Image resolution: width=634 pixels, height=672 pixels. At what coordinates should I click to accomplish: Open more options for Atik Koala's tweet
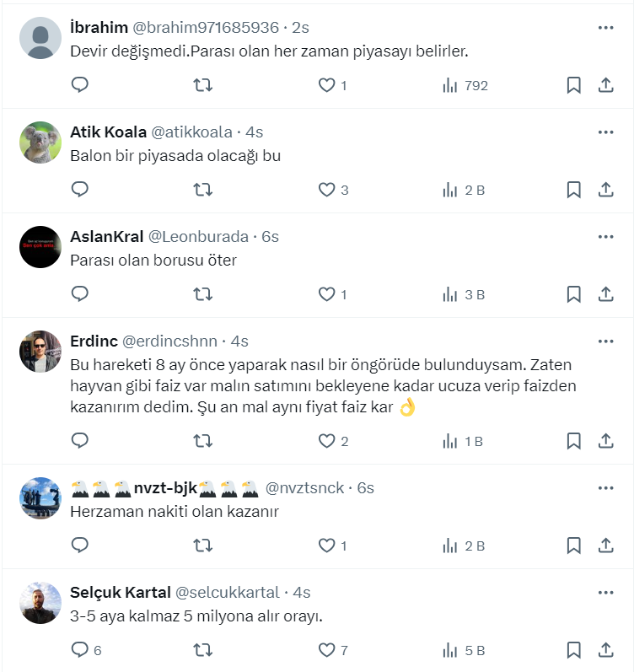pos(605,132)
